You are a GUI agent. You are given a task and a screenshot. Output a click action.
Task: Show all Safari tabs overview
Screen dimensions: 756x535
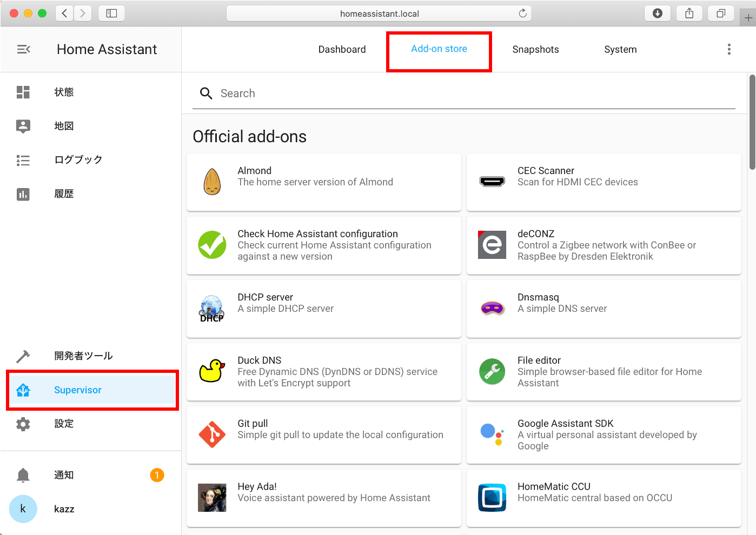click(x=721, y=14)
